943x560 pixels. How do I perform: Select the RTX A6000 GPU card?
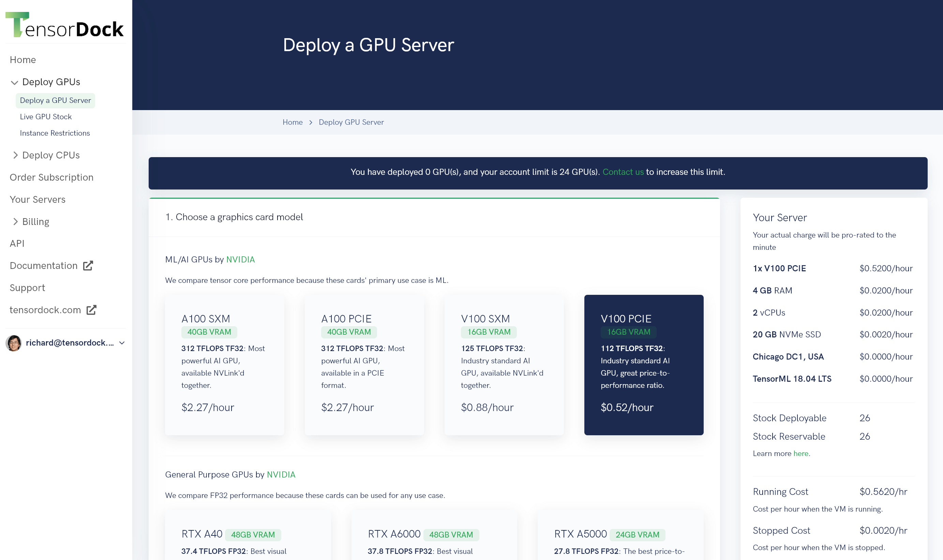434,535
